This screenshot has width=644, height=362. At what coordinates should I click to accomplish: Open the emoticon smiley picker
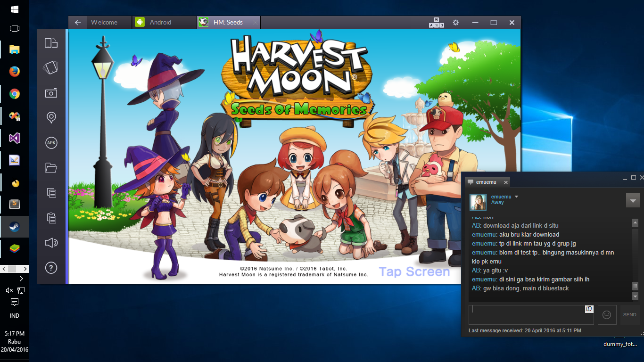[607, 314]
